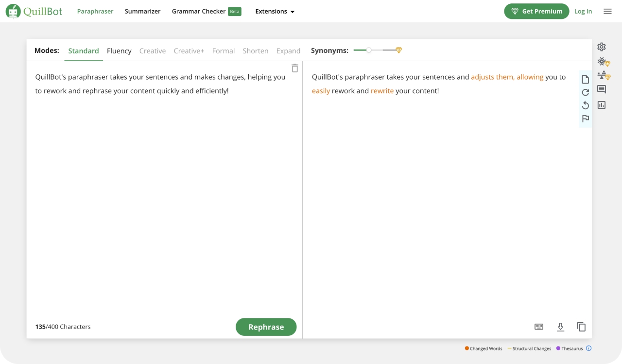
Task: Click the orange word "rewrite" in output
Action: (x=382, y=91)
